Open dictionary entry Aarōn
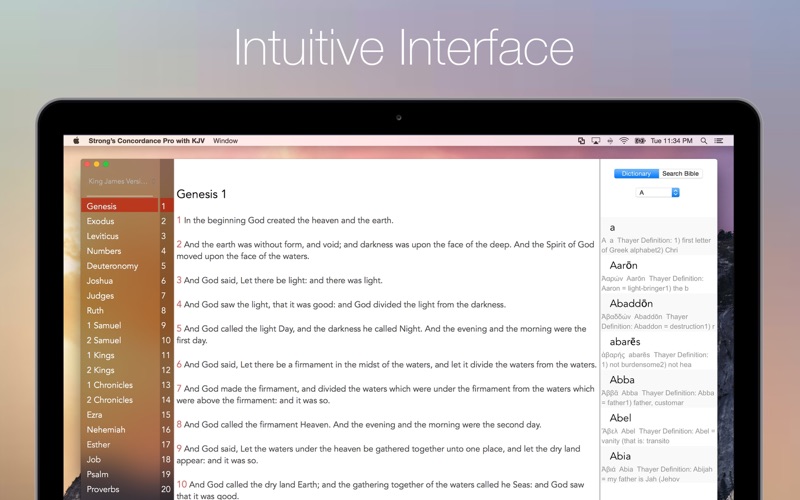The width and height of the screenshot is (800, 500). point(659,274)
